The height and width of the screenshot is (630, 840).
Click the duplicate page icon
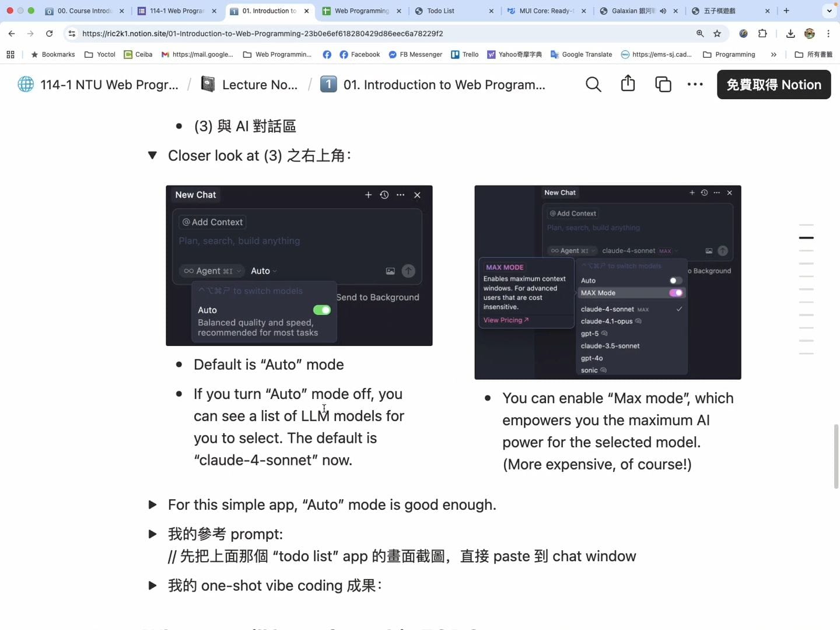pos(663,85)
